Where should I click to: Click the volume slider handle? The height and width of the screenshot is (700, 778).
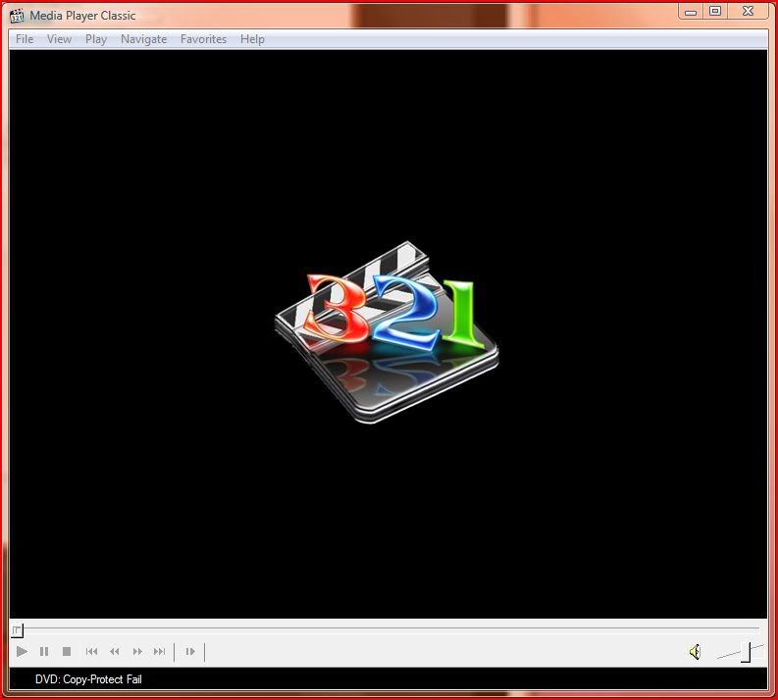pos(746,652)
